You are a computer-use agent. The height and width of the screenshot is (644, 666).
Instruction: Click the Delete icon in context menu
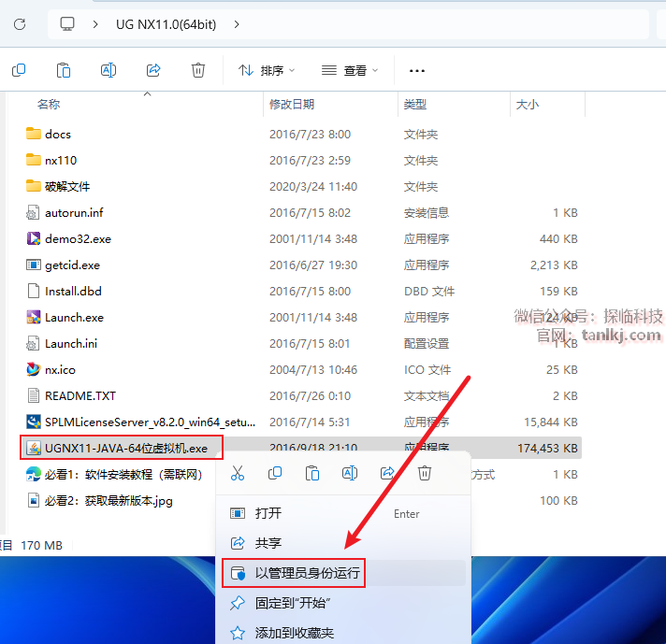pyautogui.click(x=425, y=474)
